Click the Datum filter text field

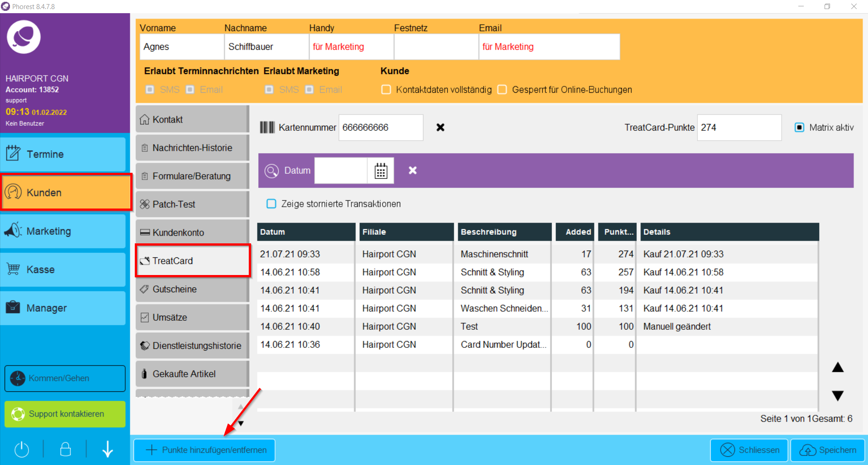click(x=341, y=171)
